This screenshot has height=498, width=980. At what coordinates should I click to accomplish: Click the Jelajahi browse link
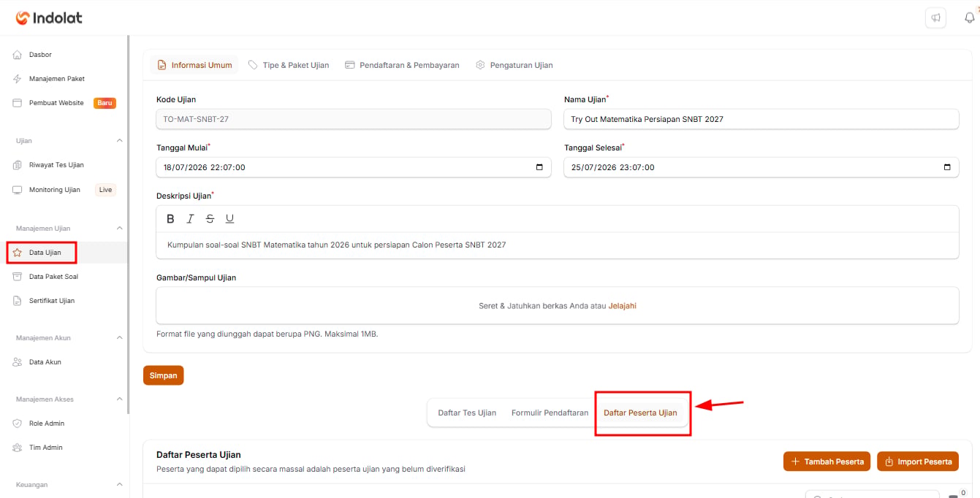click(623, 306)
